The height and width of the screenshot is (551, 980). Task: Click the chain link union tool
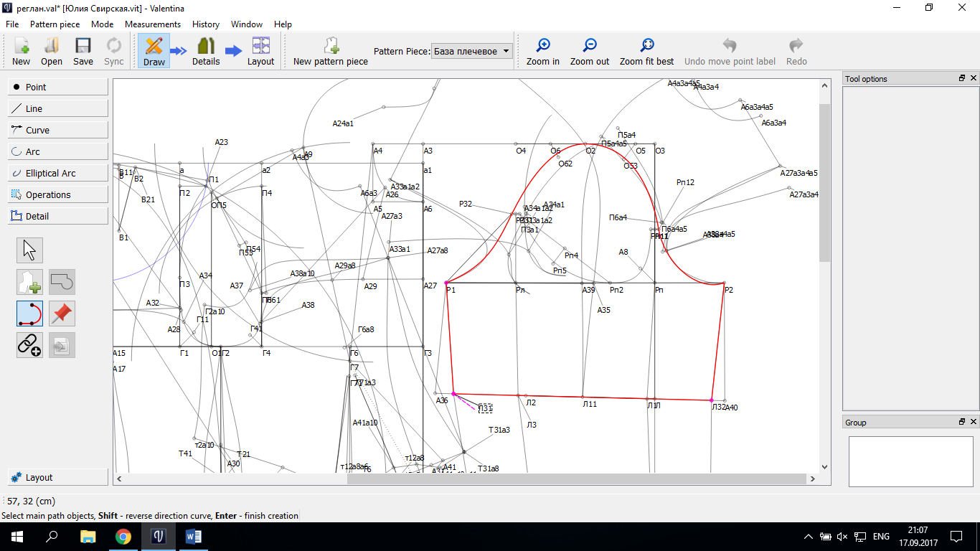[x=30, y=345]
